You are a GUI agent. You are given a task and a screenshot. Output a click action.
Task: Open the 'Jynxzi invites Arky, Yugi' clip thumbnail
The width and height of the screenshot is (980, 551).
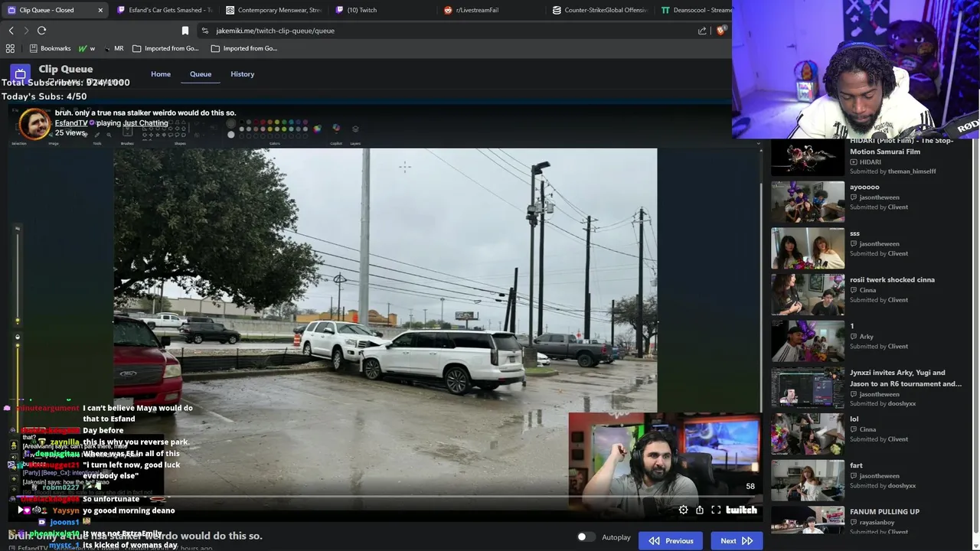point(807,387)
